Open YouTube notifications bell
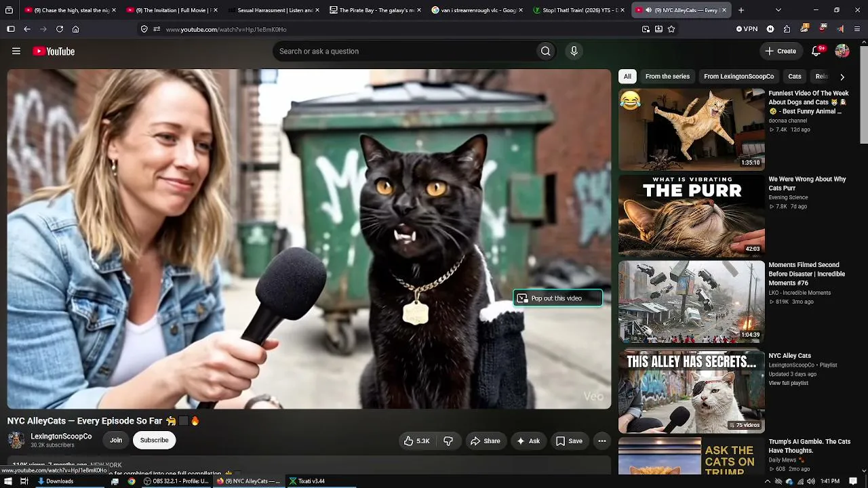The height and width of the screenshot is (488, 868). click(x=817, y=52)
